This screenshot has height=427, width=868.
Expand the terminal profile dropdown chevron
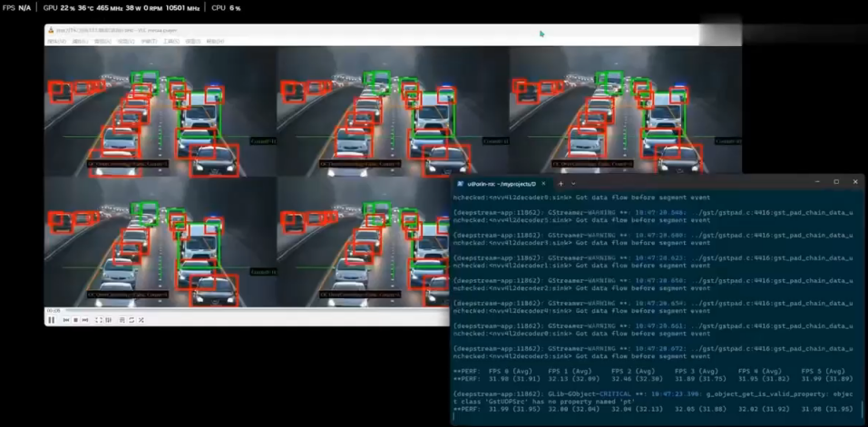click(573, 183)
